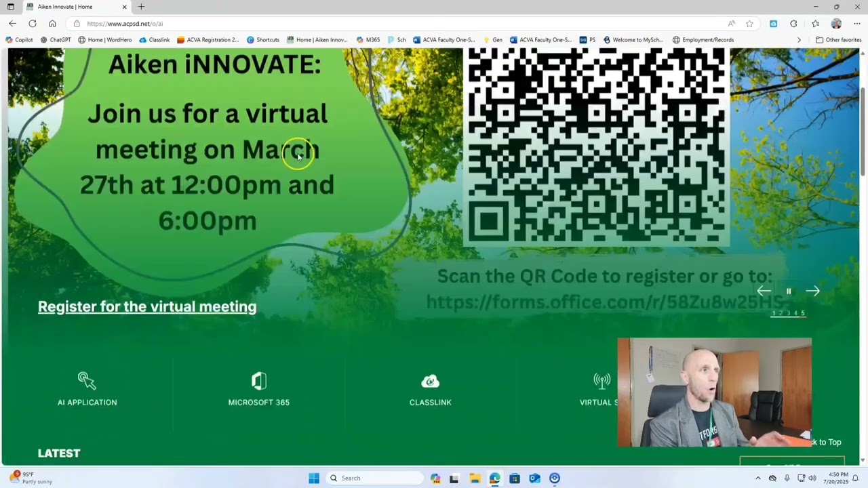Screen dimensions: 868x488
Task: Open the Home | WordHero bookmark
Action: pos(104,40)
